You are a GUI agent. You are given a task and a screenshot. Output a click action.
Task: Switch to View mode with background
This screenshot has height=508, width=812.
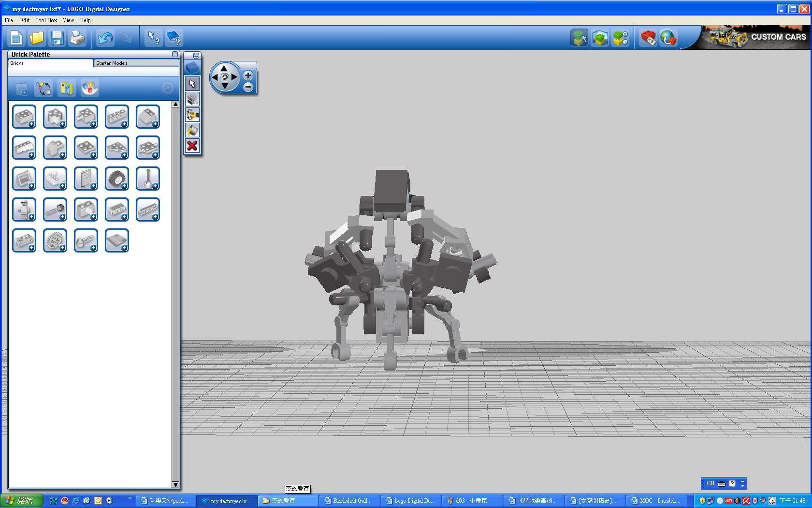click(599, 38)
